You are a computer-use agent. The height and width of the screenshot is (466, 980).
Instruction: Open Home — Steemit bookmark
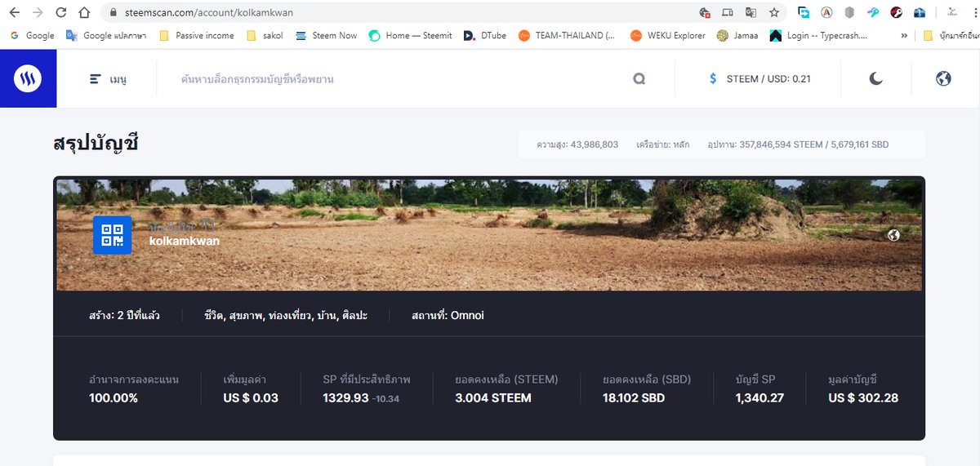point(410,36)
